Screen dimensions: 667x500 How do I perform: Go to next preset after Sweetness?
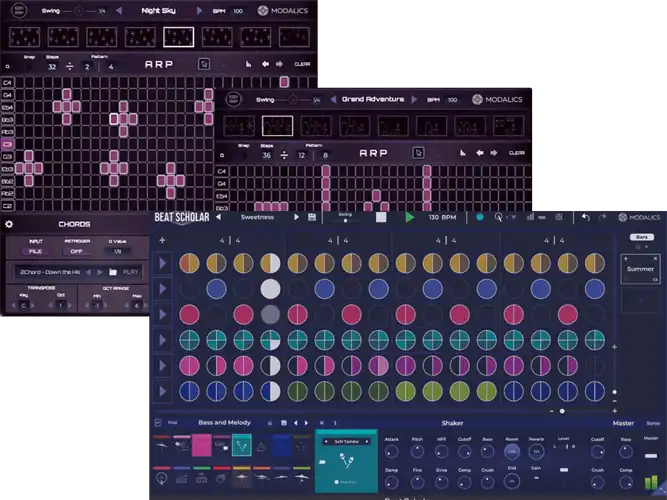point(296,217)
